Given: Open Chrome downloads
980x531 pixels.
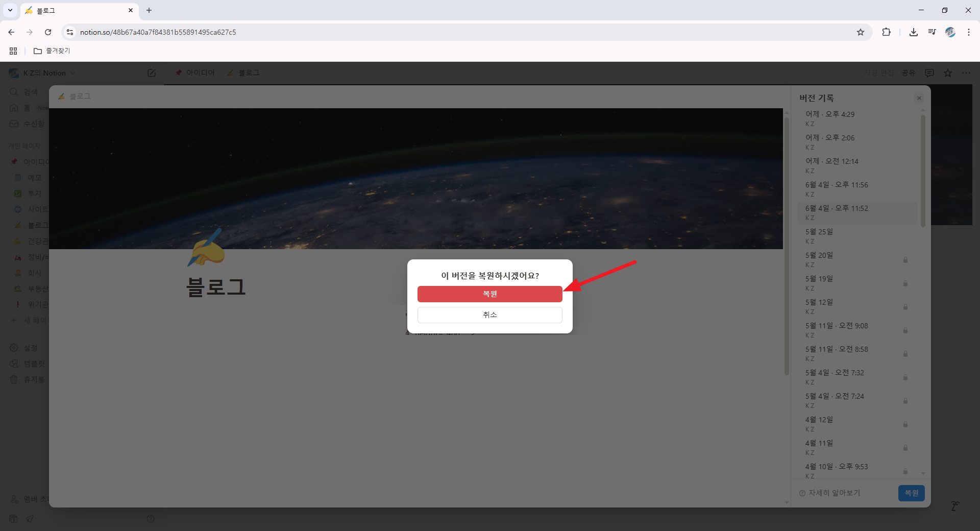Looking at the screenshot, I should (914, 32).
